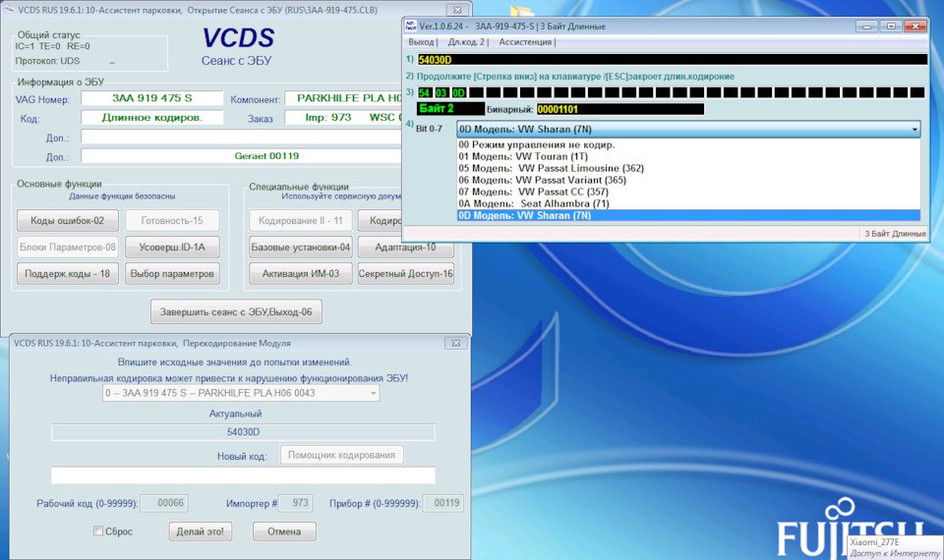Image resolution: width=944 pixels, height=560 pixels.
Task: Maximize the 3 Байт Длинные window
Action: click(891, 26)
